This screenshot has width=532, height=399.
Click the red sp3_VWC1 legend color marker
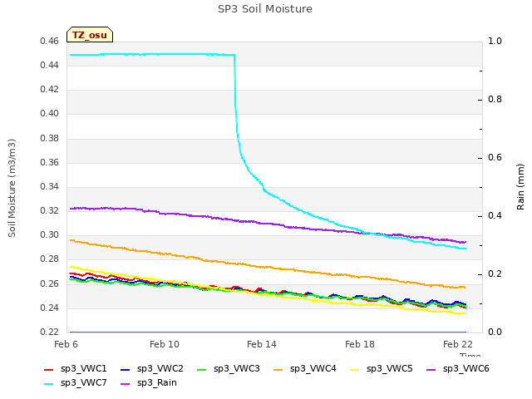click(49, 369)
